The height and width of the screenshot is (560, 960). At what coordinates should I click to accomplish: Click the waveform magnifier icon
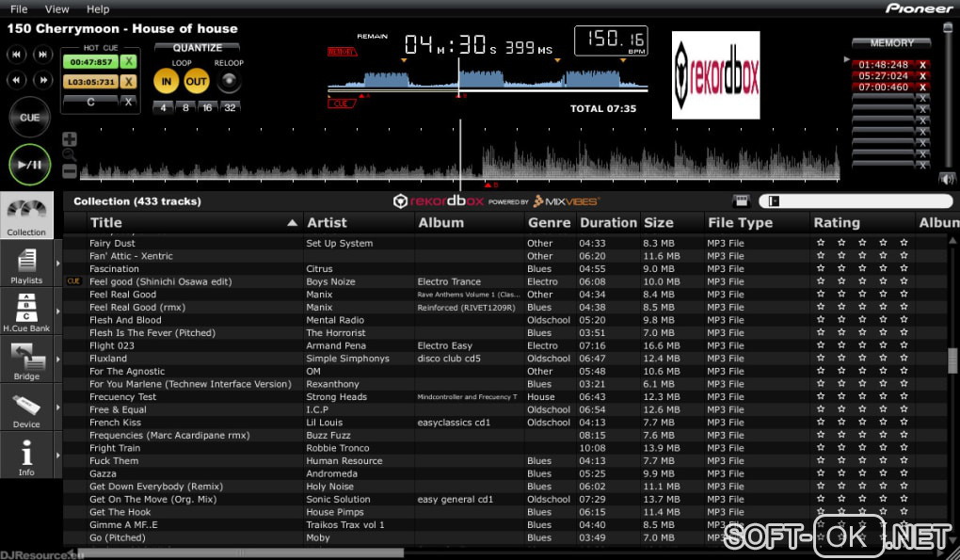(x=70, y=155)
